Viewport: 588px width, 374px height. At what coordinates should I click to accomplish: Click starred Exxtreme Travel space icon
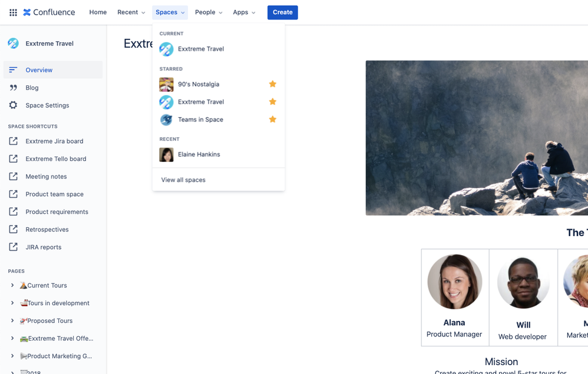coord(166,102)
